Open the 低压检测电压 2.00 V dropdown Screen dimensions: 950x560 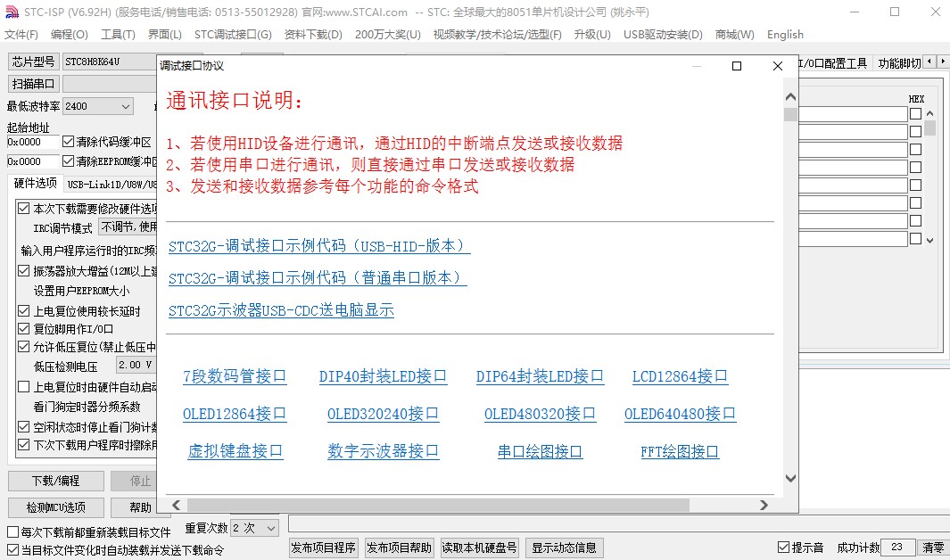click(136, 365)
